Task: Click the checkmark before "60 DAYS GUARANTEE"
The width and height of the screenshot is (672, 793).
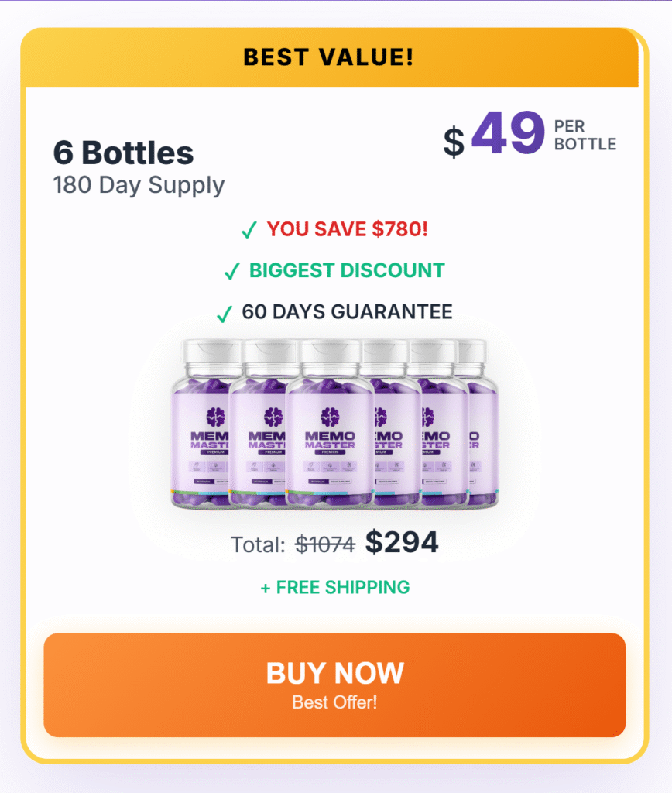Action: (x=225, y=314)
